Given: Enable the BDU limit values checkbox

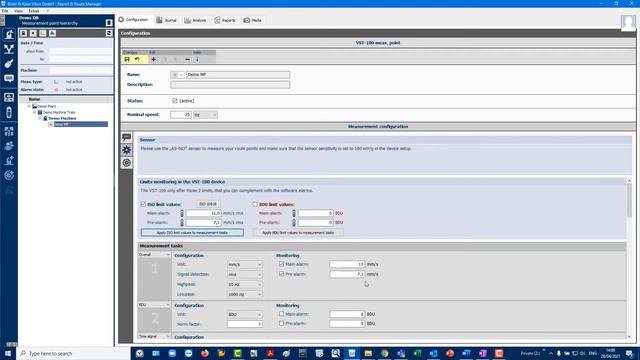Looking at the screenshot, I should point(255,204).
